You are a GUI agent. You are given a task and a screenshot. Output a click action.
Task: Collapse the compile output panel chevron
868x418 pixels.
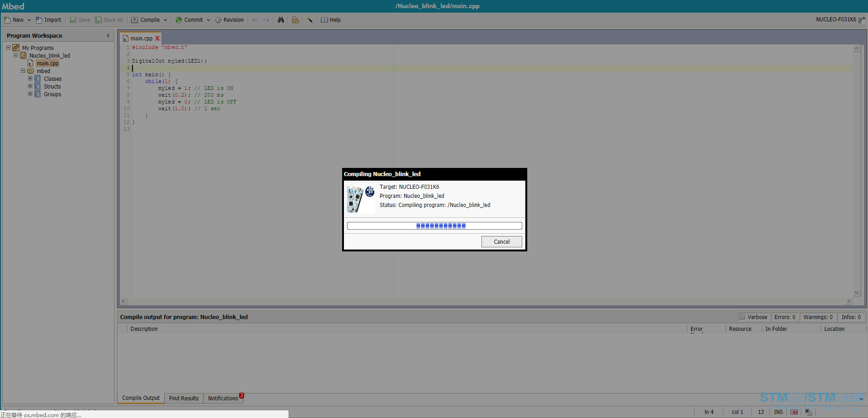click(861, 398)
